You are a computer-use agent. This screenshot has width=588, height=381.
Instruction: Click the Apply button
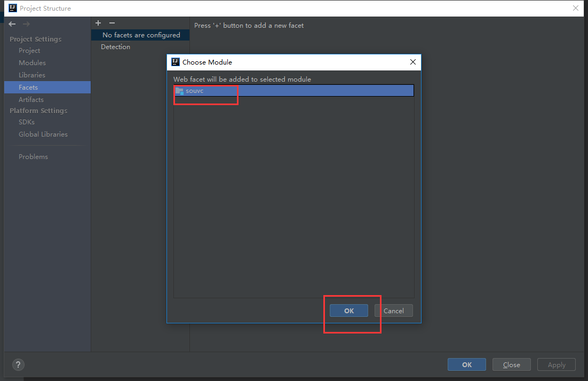tap(557, 364)
